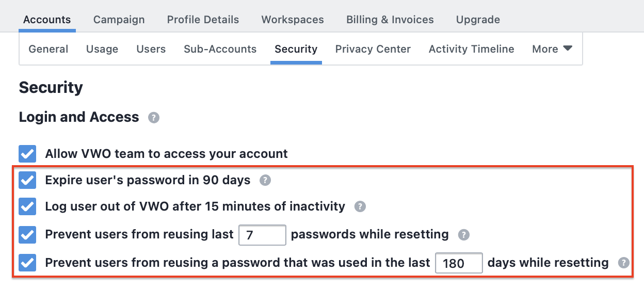Show help for reusing last passwords option
Viewport: 644px width, 289px height.
pyautogui.click(x=464, y=235)
